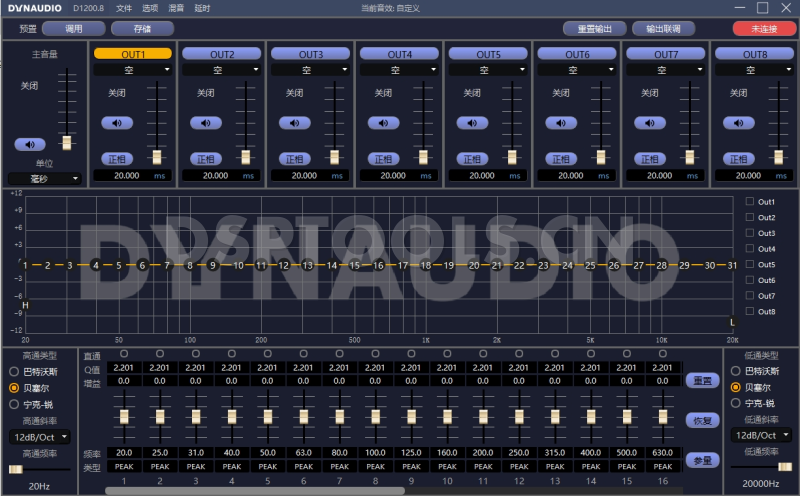This screenshot has height=496, width=800.
Task: Select 宁克-锐 low-pass filter type
Action: (736, 403)
